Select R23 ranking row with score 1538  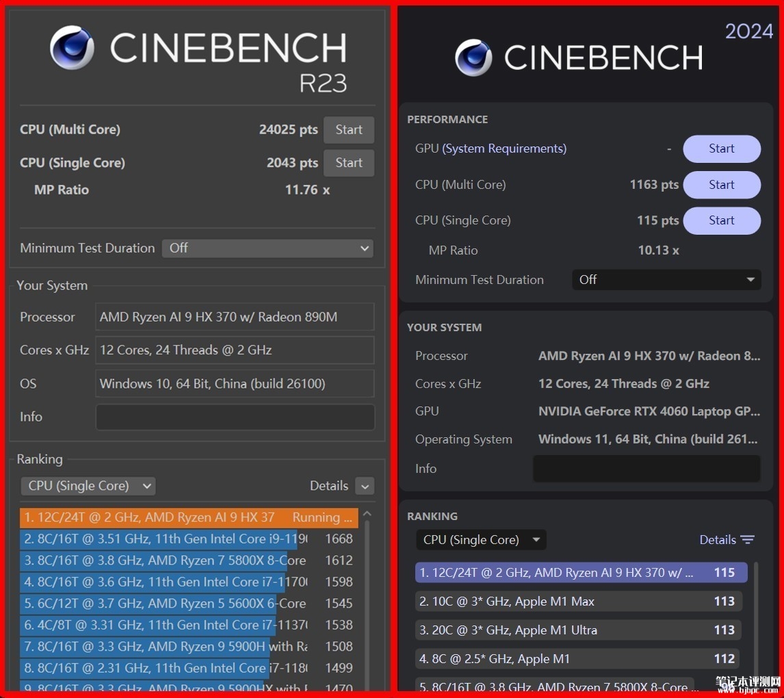[189, 625]
